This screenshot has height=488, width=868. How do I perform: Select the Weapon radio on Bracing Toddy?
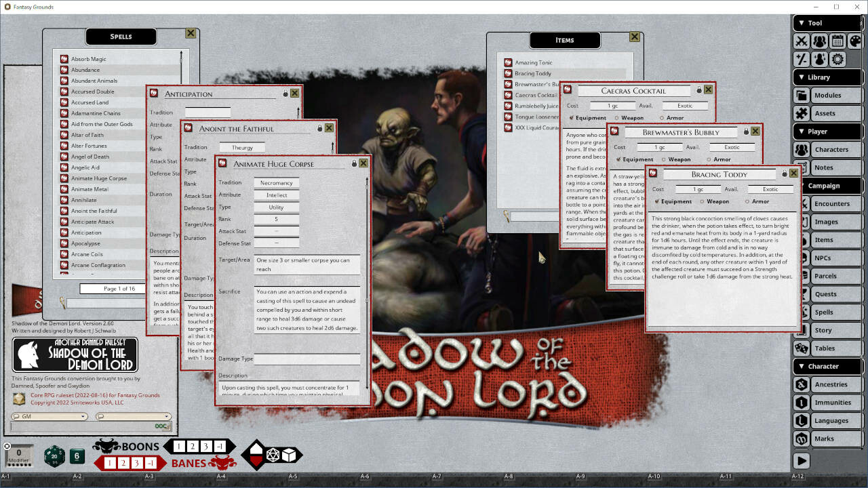[x=702, y=201]
